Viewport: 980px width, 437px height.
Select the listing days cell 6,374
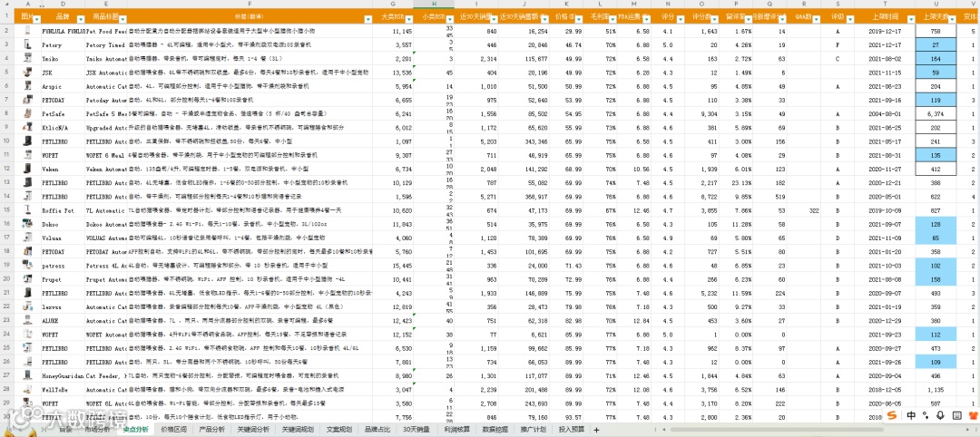[x=936, y=113]
